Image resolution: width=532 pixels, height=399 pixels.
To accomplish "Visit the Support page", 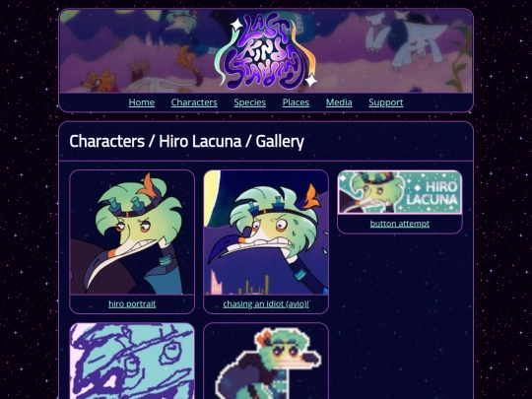I will pos(386,102).
